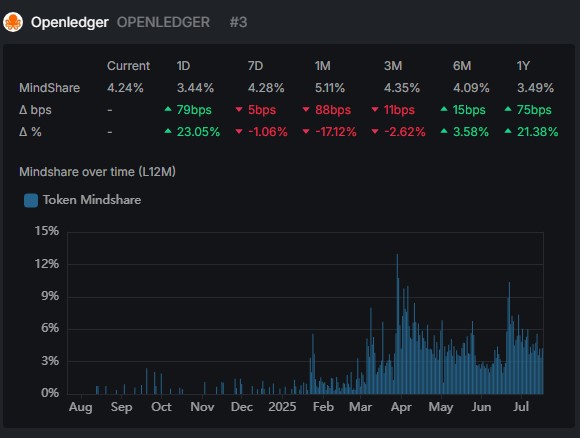Viewport: 580px width, 438px height.
Task: Click the red down arrow beside -2.62%
Action: click(375, 131)
